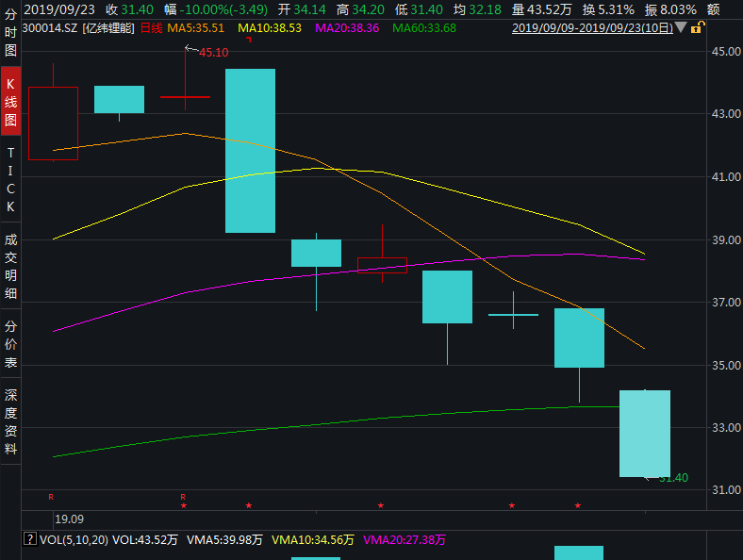Switch to the 分时图 tab
743x560 pixels.
10,30
